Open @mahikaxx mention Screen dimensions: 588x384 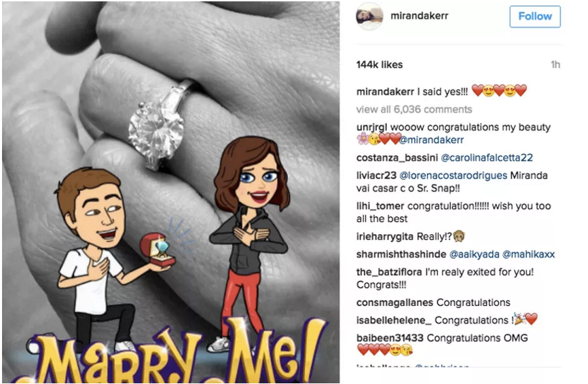[528, 254]
